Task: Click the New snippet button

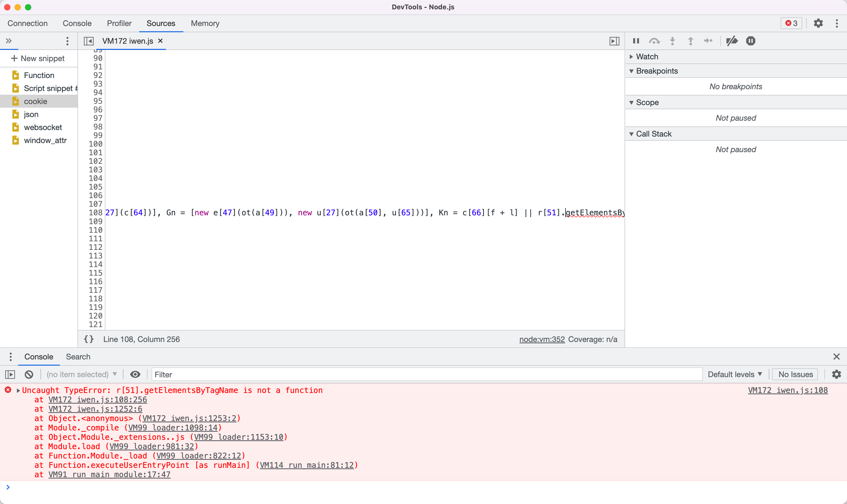Action: (x=38, y=59)
